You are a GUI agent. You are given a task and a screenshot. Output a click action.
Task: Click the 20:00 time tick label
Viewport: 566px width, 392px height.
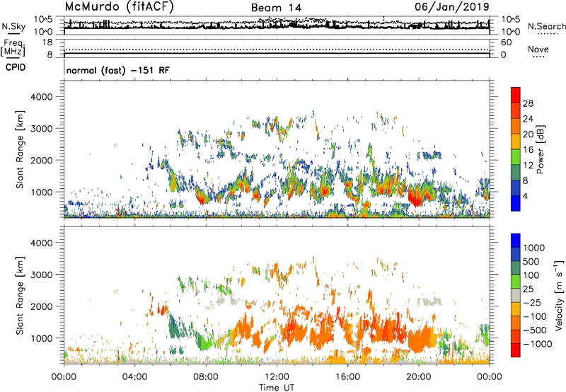[x=419, y=377]
